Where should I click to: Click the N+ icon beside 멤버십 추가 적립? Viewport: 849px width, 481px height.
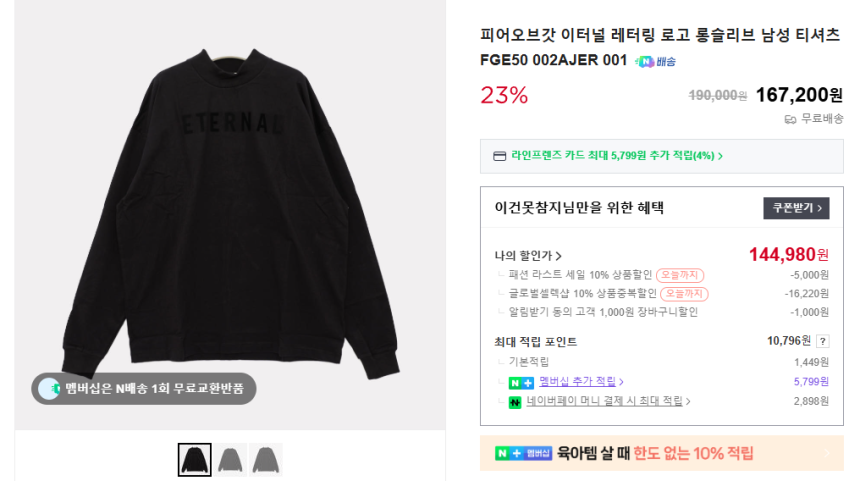pos(520,382)
